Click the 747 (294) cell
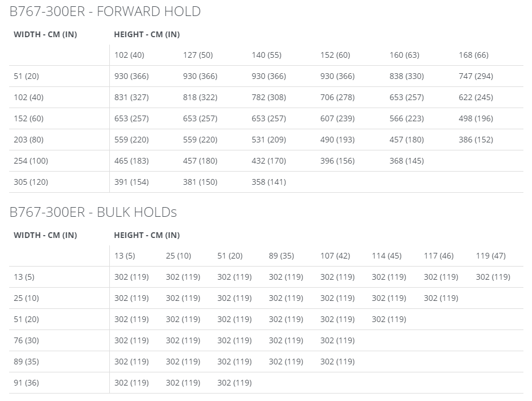Image resolution: width=532 pixels, height=401 pixels. 476,76
